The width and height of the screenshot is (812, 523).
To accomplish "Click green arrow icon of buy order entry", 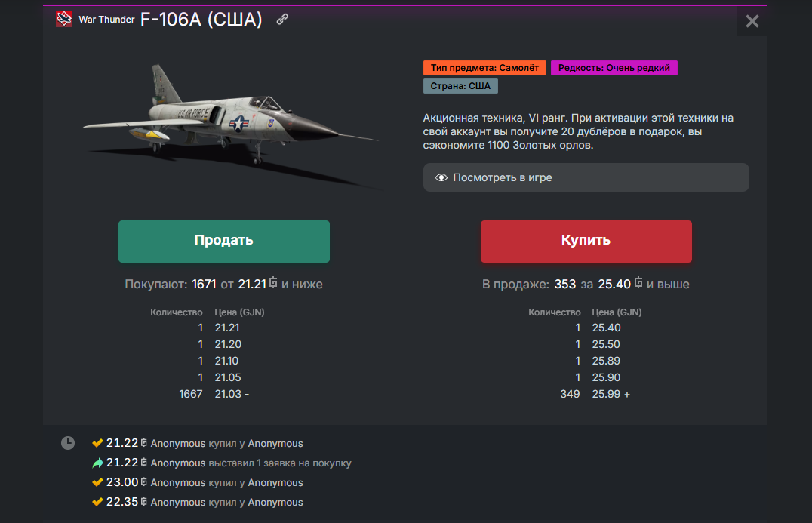I will (97, 463).
